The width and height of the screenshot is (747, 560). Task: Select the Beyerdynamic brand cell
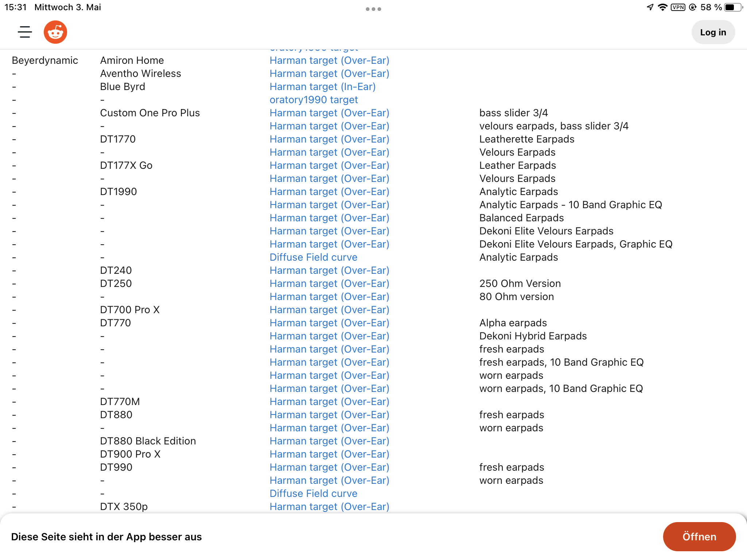45,61
